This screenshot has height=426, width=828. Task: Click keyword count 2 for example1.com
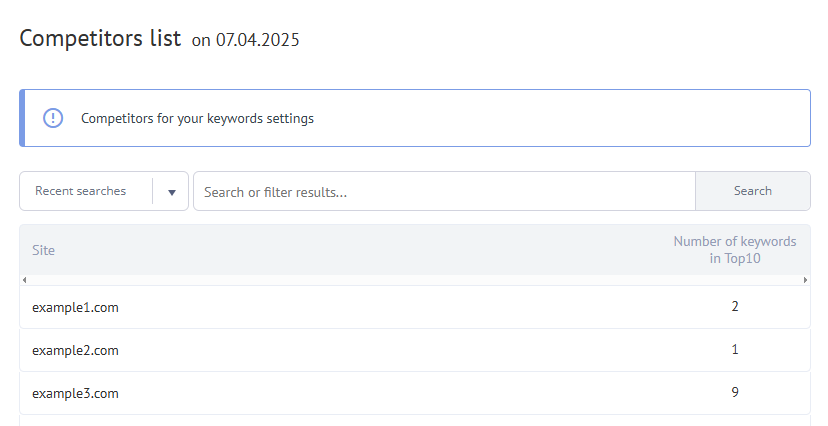(x=735, y=306)
